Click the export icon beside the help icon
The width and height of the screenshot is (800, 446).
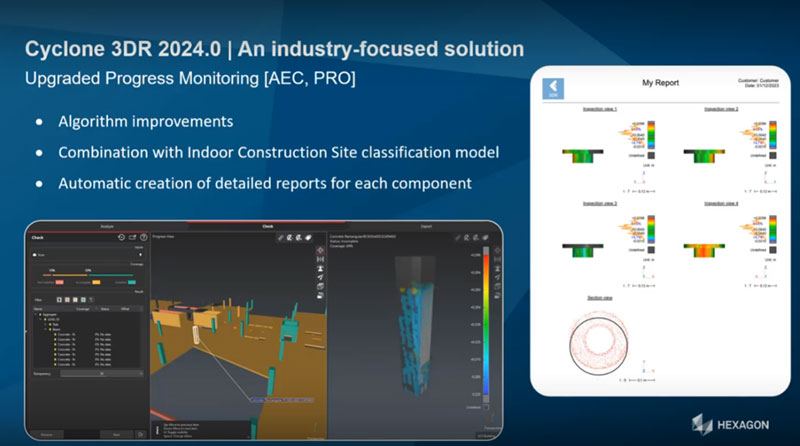(x=133, y=237)
